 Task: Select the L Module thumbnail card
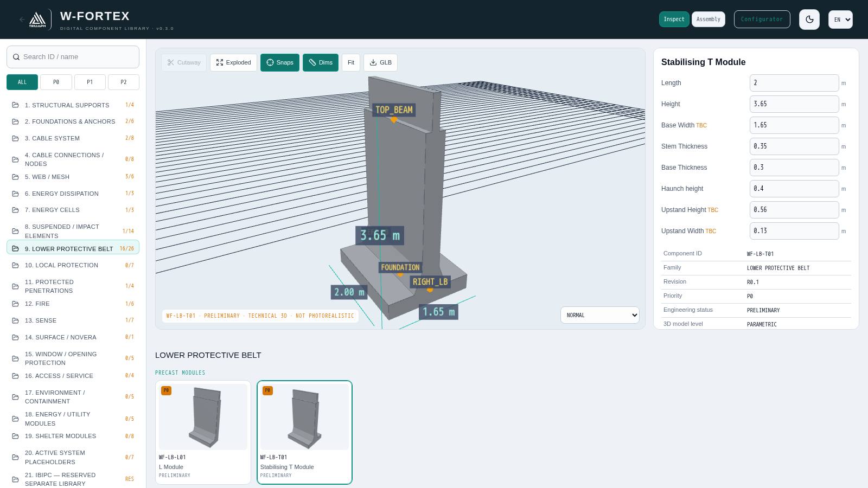coord(203,432)
